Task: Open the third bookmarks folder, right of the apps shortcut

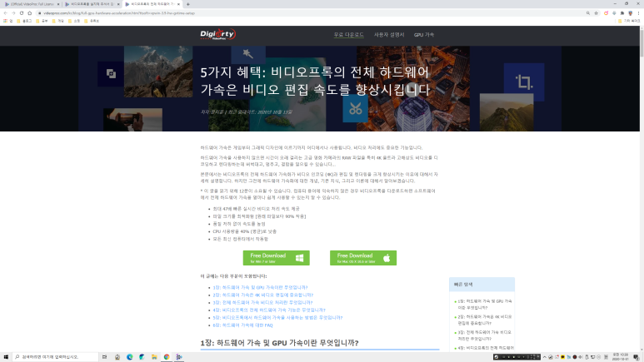Action: (x=58, y=21)
